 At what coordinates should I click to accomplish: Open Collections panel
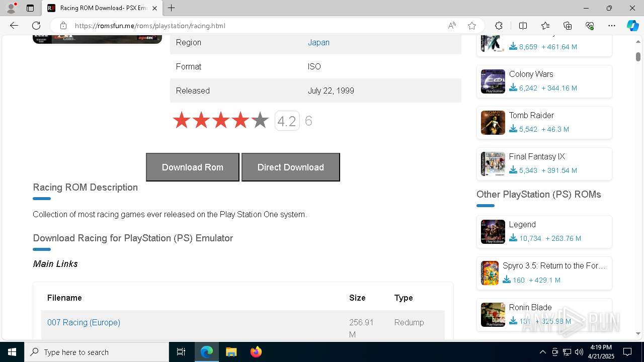568,26
